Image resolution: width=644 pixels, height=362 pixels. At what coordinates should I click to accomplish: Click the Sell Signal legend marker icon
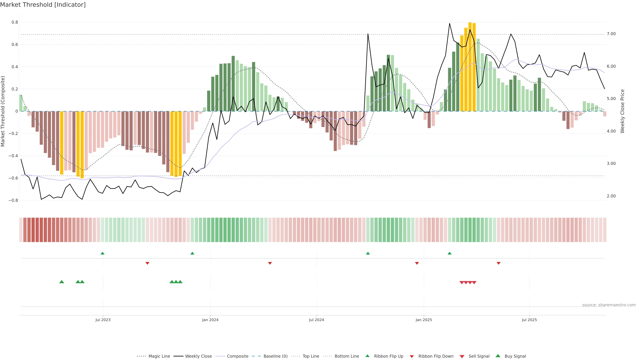click(462, 356)
